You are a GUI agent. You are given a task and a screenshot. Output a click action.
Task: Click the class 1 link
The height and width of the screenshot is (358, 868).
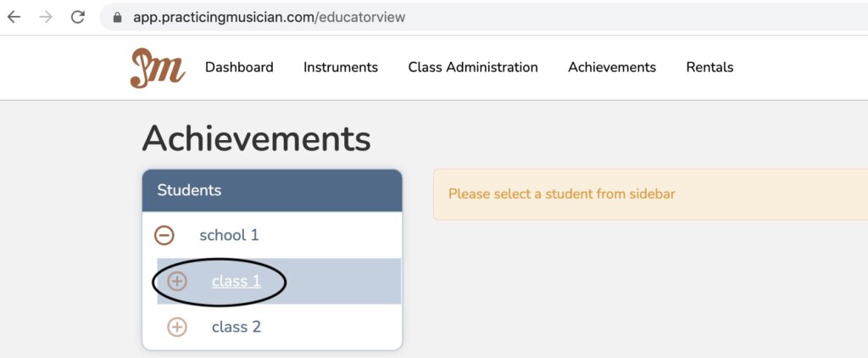point(236,281)
